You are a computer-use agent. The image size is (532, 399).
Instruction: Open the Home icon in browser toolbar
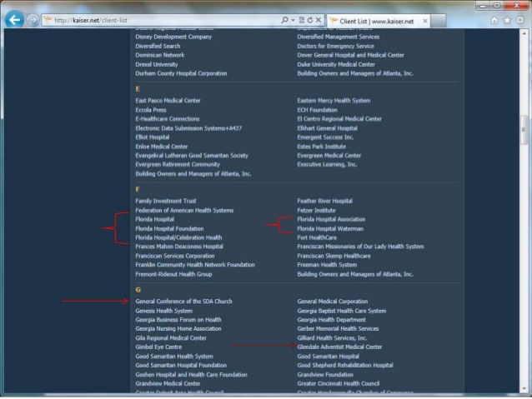(494, 20)
